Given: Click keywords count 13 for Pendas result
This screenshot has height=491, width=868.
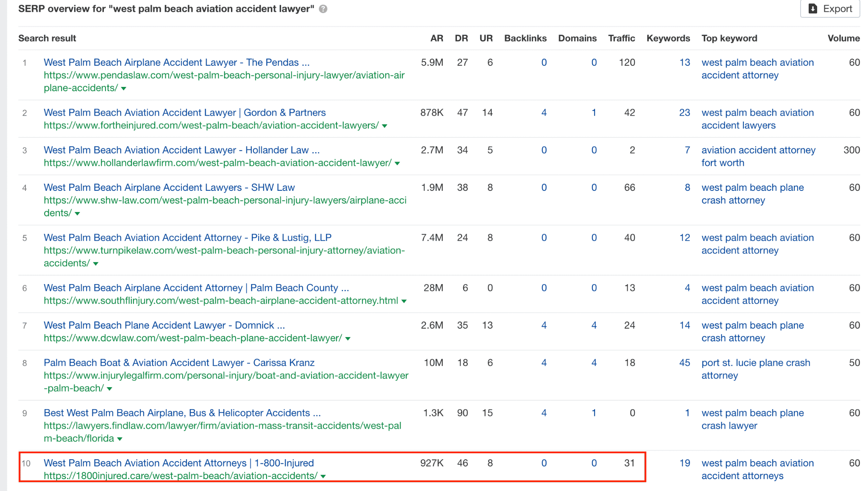Looking at the screenshot, I should pyautogui.click(x=684, y=62).
